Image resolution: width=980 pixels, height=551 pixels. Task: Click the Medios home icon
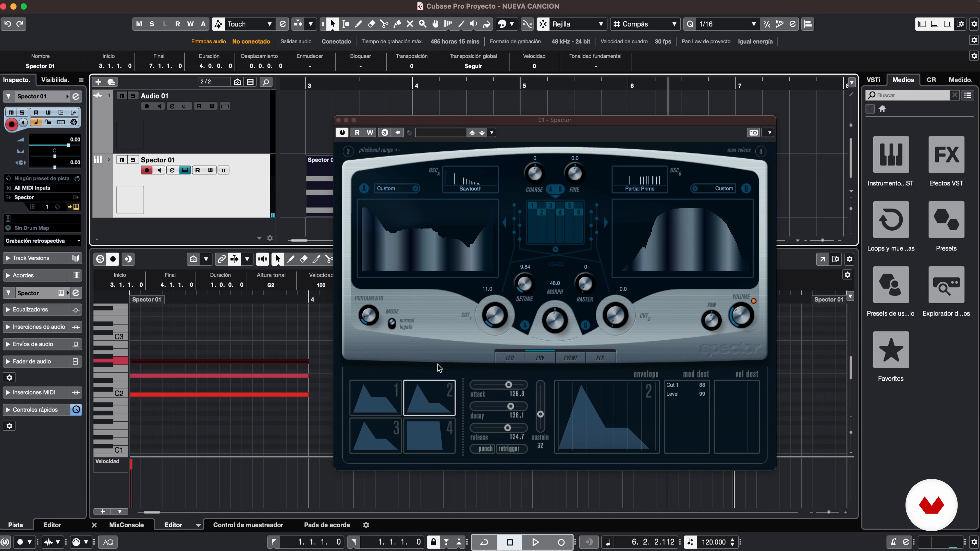pos(882,109)
